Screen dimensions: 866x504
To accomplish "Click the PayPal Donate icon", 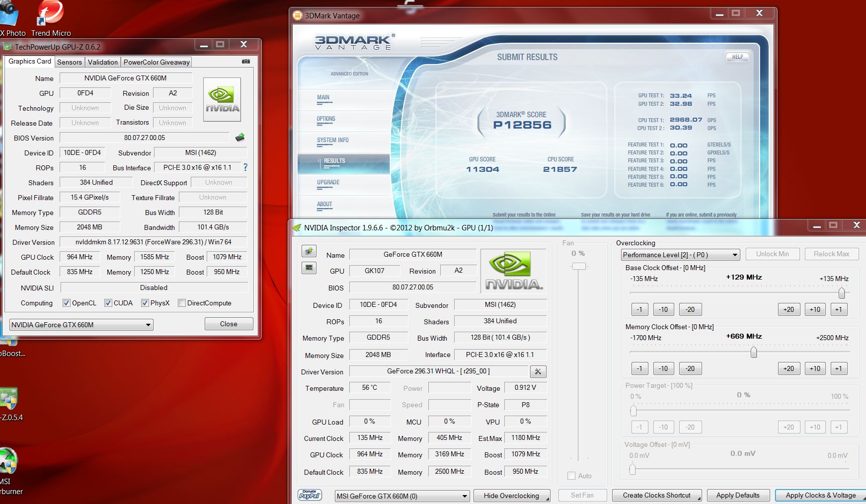I will point(310,495).
